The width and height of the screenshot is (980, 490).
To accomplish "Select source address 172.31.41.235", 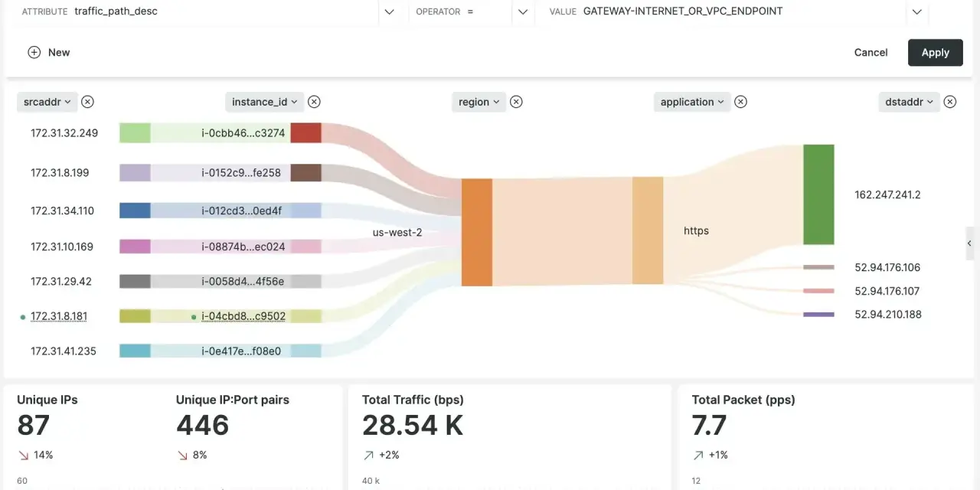I will (x=64, y=351).
